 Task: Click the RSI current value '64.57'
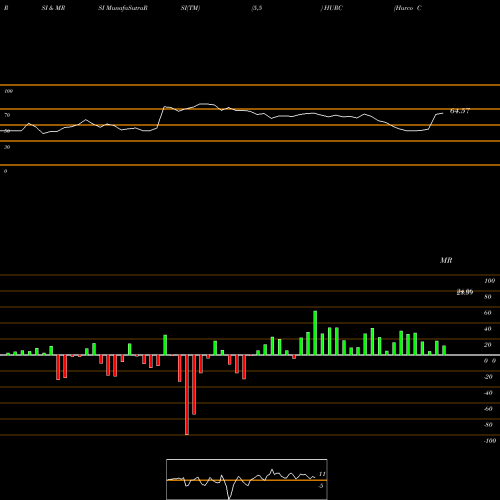pyautogui.click(x=460, y=111)
